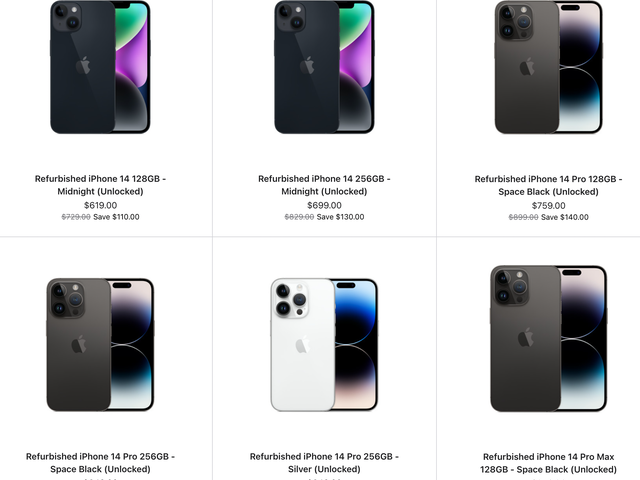Click the crossed-out $899.00 original price
The height and width of the screenshot is (480, 640).
523,218
